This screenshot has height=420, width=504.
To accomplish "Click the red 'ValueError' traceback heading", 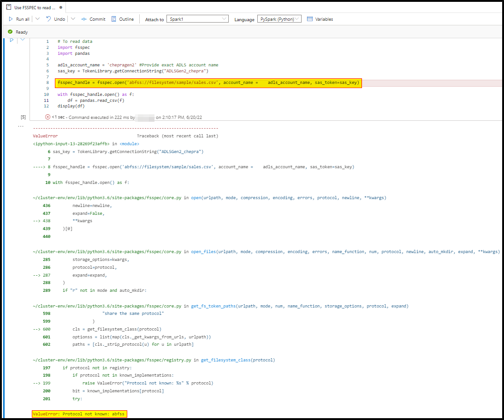I will 45,136.
